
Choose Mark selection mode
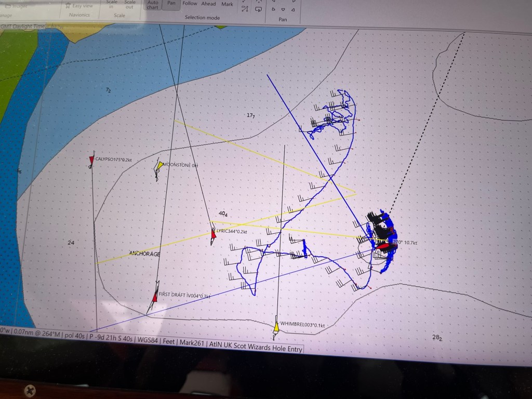(x=227, y=4)
